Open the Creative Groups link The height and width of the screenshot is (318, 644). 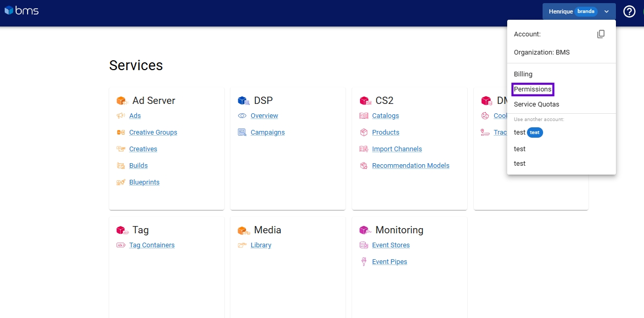153,132
